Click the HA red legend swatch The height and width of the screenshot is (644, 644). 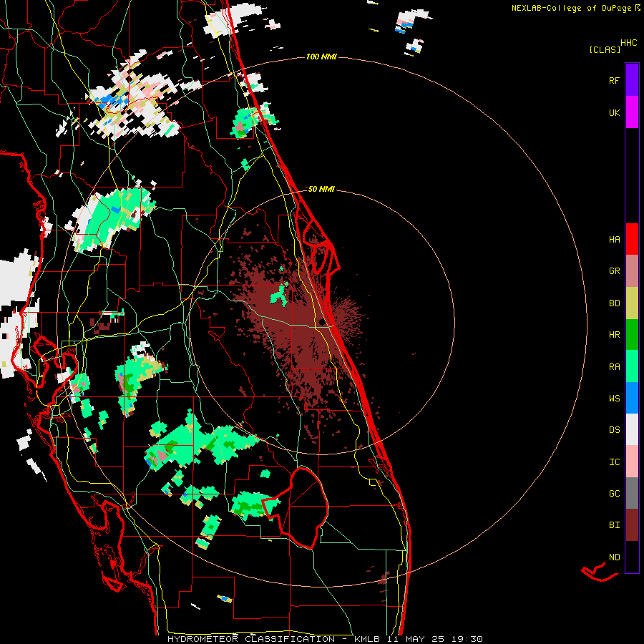click(x=632, y=239)
